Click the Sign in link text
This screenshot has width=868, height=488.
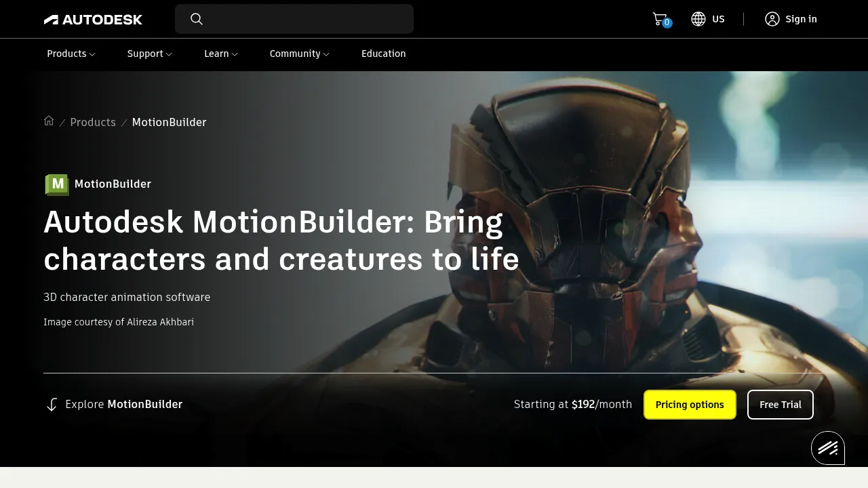[x=801, y=19]
